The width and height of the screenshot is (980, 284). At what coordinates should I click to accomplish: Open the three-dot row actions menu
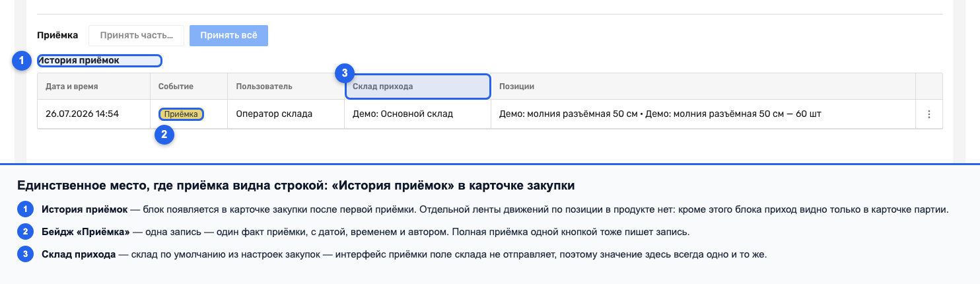[928, 114]
